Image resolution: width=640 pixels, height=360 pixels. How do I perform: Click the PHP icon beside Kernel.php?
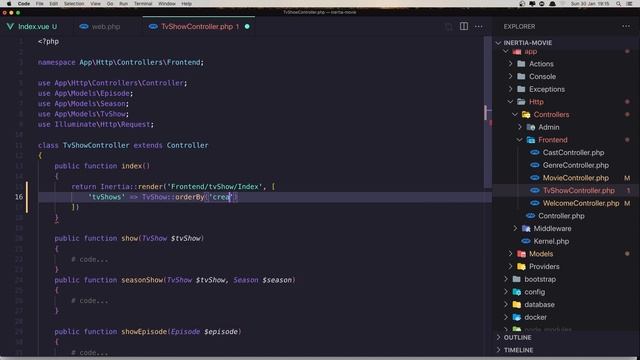pyautogui.click(x=526, y=241)
